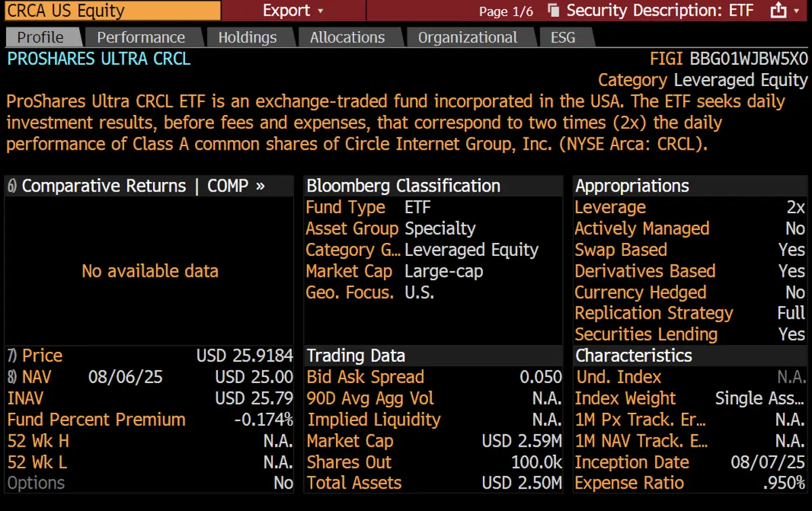Image resolution: width=812 pixels, height=511 pixels.
Task: Click the 1M Px Track. Er... label
Action: [x=641, y=420]
